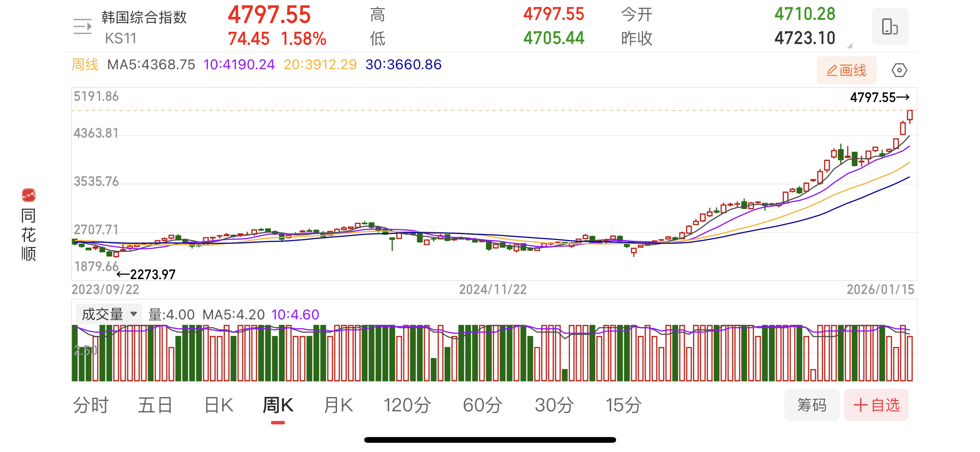Switch to 分时 tab
This screenshot has width=980, height=452.
pos(91,405)
